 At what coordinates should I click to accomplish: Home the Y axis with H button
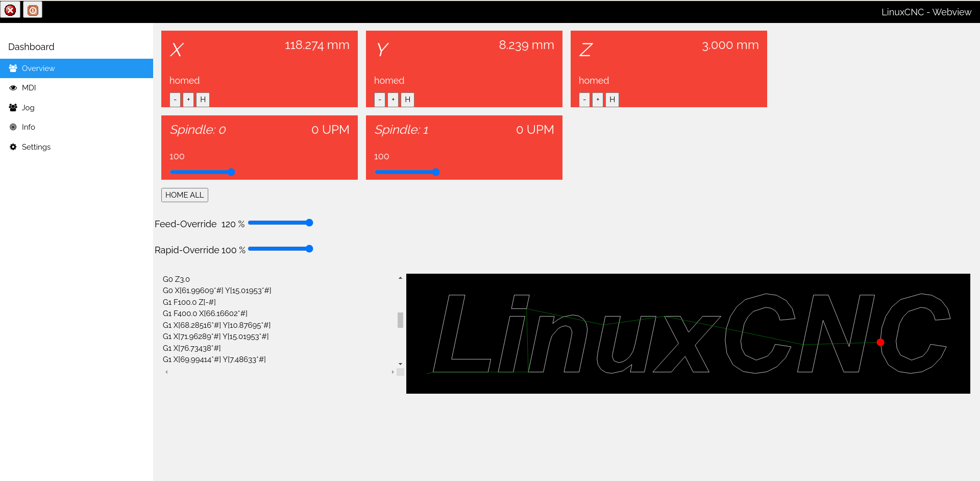pyautogui.click(x=408, y=100)
